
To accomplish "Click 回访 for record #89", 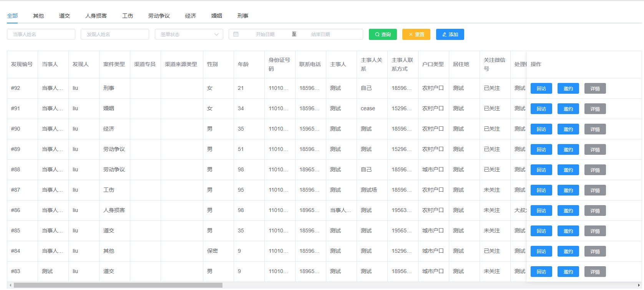I will [x=541, y=149].
